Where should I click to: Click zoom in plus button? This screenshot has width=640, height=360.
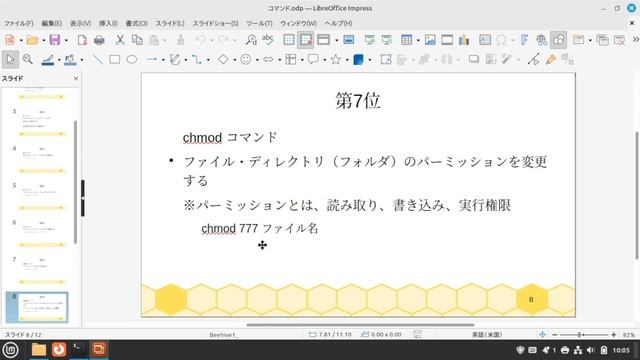613,335
